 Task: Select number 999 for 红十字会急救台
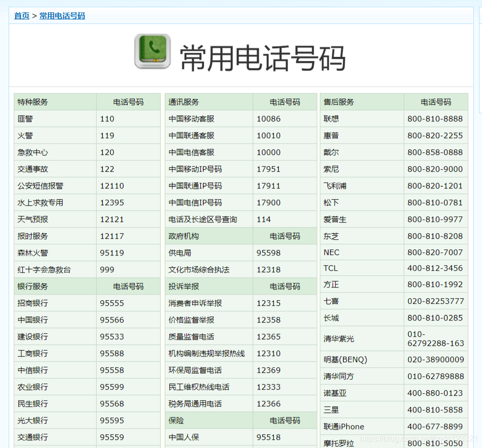tap(107, 270)
